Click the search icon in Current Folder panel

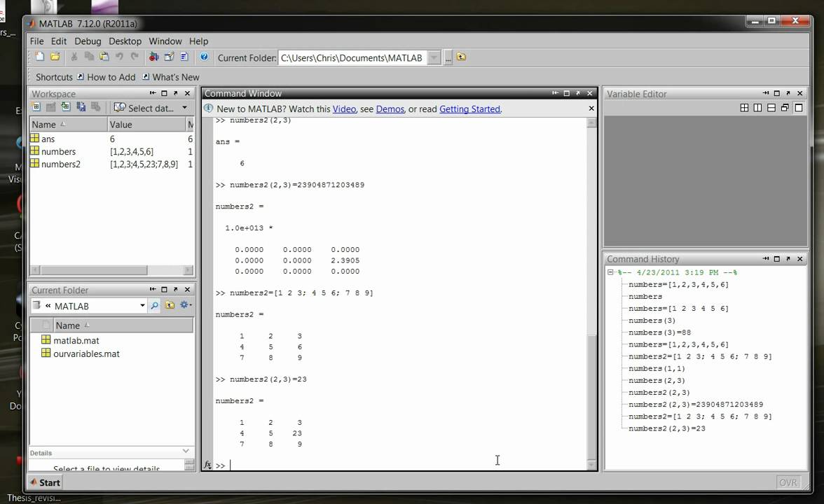pyautogui.click(x=154, y=305)
